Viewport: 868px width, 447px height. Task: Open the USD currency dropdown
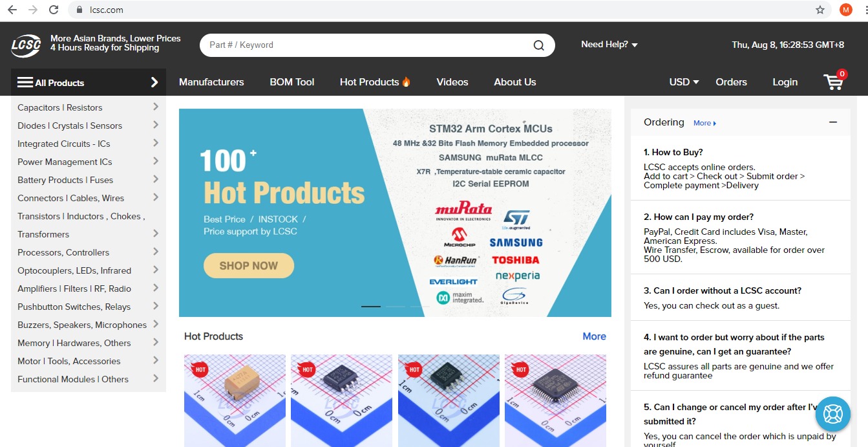point(684,82)
